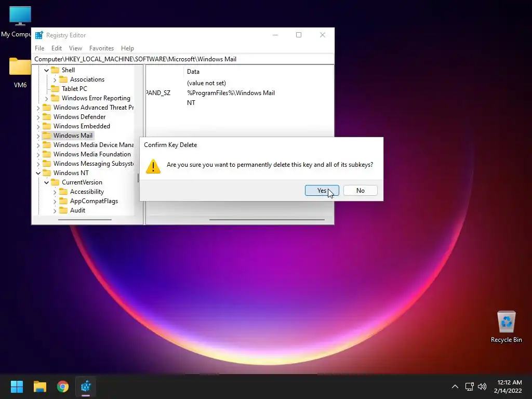The height and width of the screenshot is (399, 532).
Task: Expand Windows Media Foundation key
Action: click(38, 155)
